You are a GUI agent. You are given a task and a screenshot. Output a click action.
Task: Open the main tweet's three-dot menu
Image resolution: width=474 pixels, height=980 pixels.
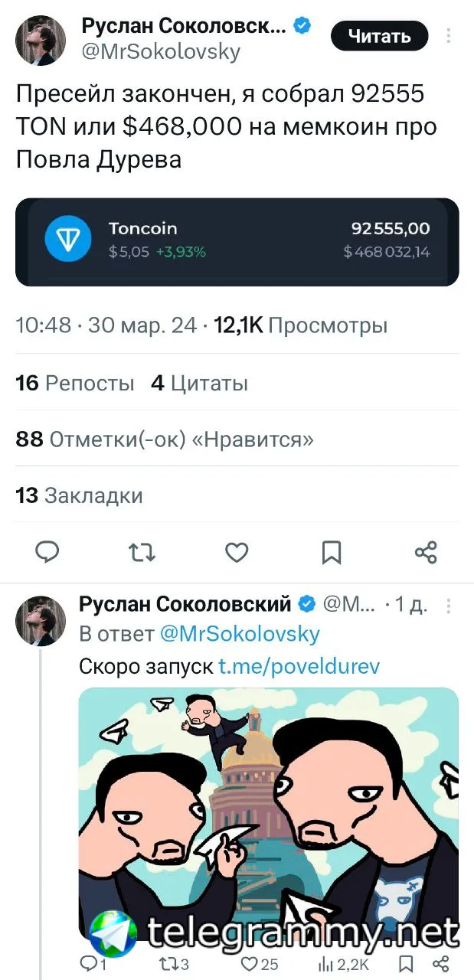tap(449, 36)
